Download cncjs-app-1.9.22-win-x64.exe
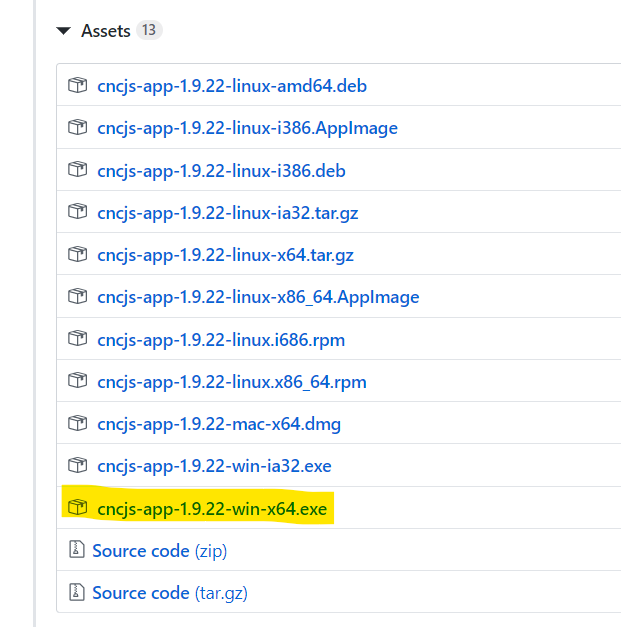Viewport: 621px width, 627px height. pos(212,509)
